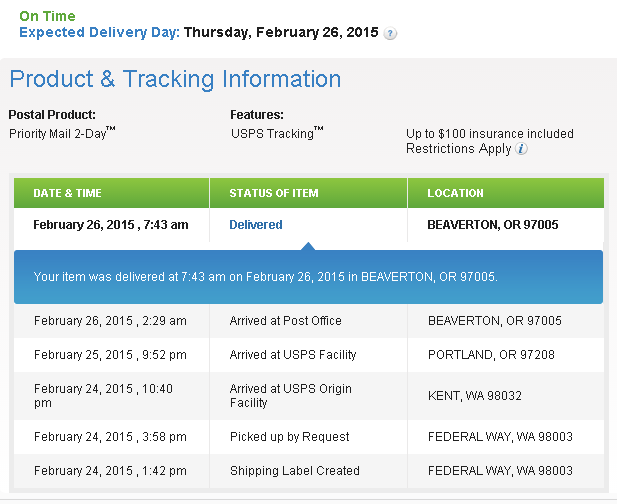Select the Arrived at USPS Facility row

coord(308,355)
